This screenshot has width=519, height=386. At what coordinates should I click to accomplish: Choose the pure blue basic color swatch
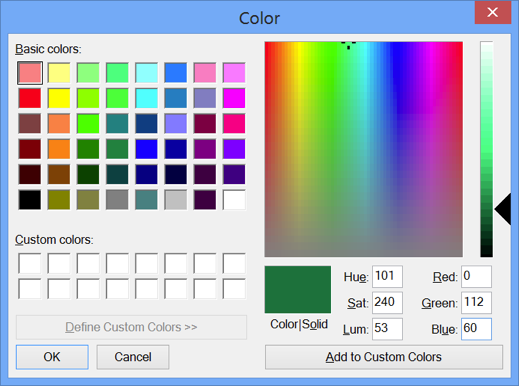[x=146, y=149]
